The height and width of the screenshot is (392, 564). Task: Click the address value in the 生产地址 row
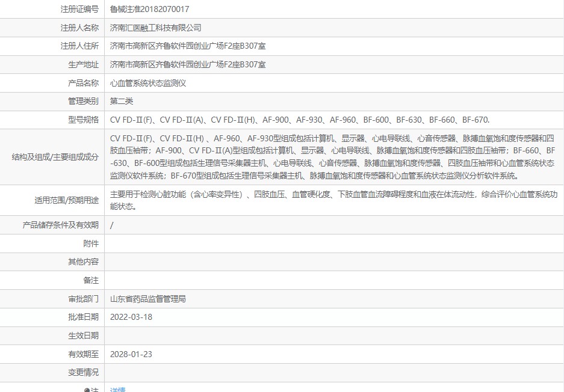188,65
